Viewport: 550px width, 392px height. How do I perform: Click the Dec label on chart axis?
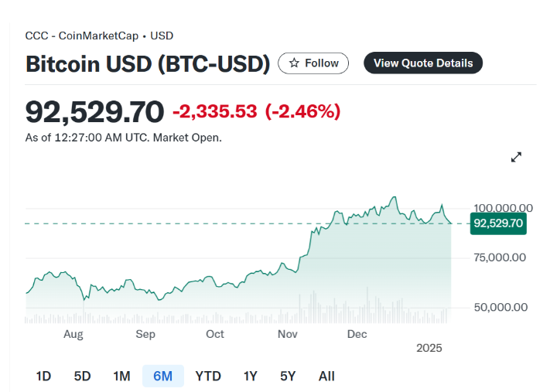(x=357, y=334)
